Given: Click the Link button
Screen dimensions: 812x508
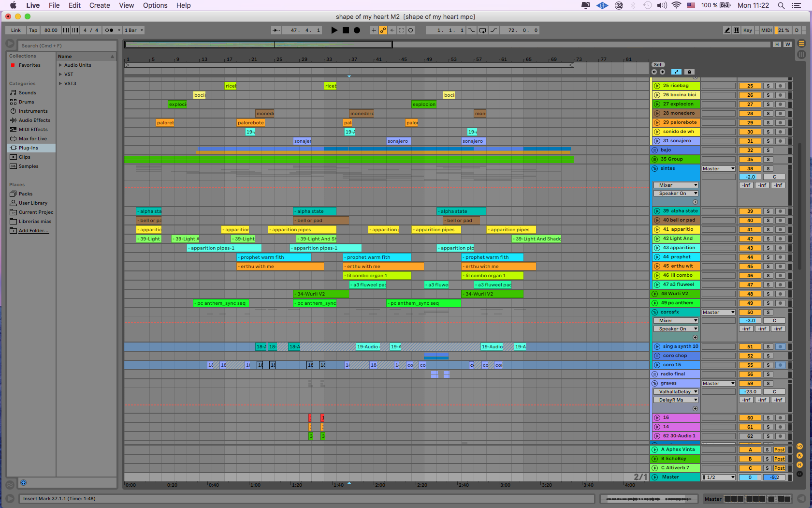Looking at the screenshot, I should coord(16,30).
